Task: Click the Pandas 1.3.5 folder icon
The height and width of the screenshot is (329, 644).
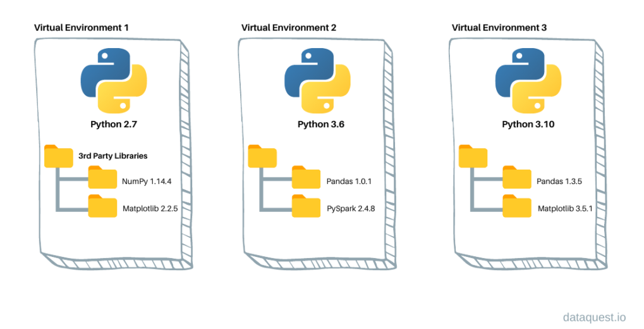Action: point(517,179)
